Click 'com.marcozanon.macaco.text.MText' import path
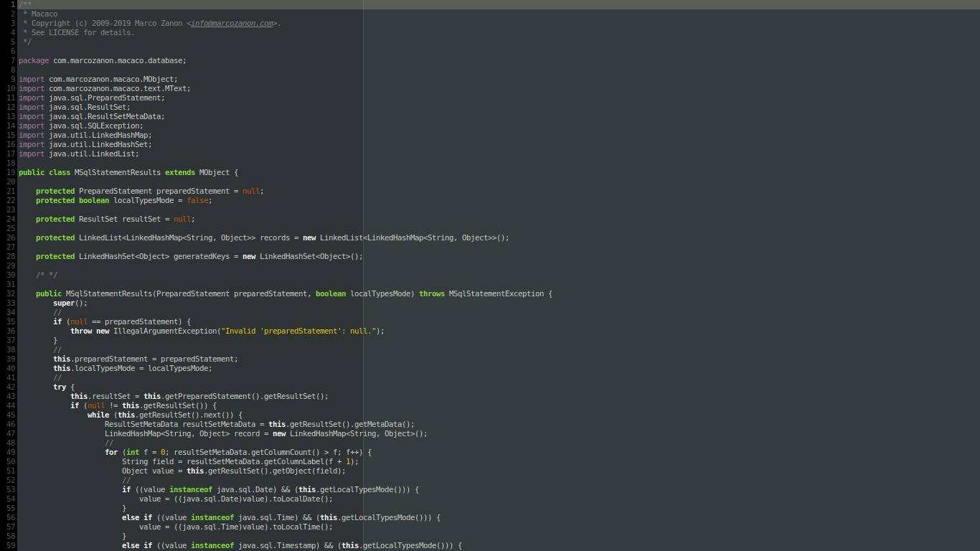Screen dimensions: 980x551 tap(118, 88)
